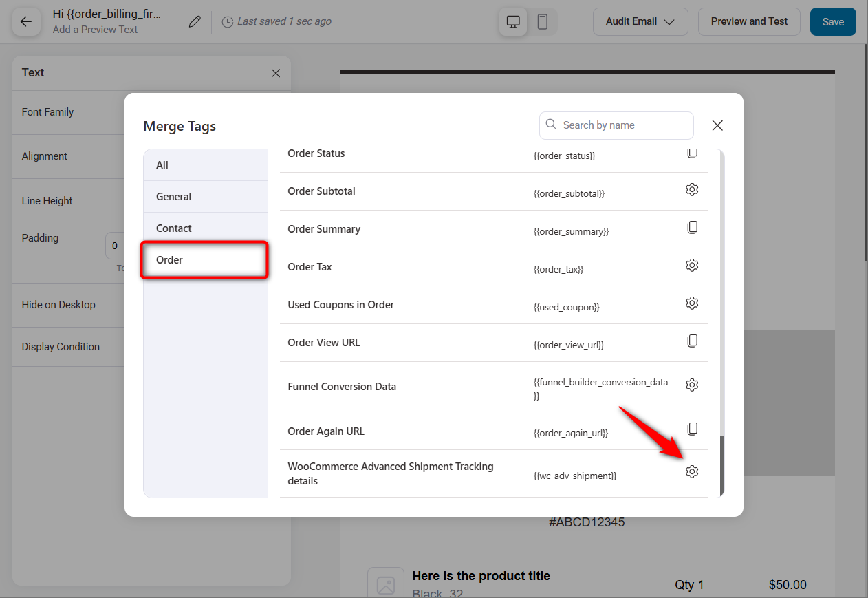Click the product title text in email

click(481, 576)
